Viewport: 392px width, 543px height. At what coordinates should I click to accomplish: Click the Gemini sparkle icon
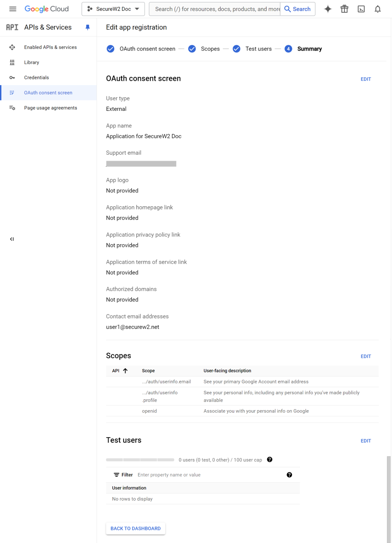(328, 9)
